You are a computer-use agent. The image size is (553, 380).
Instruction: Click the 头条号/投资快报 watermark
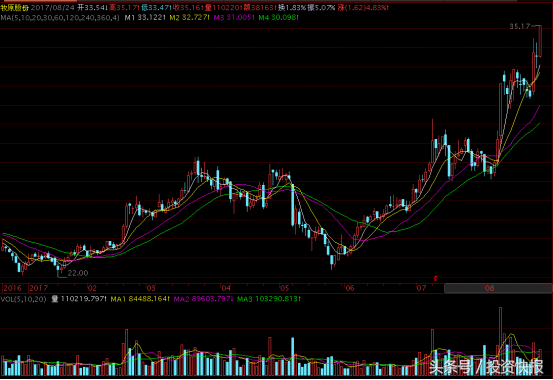click(486, 367)
